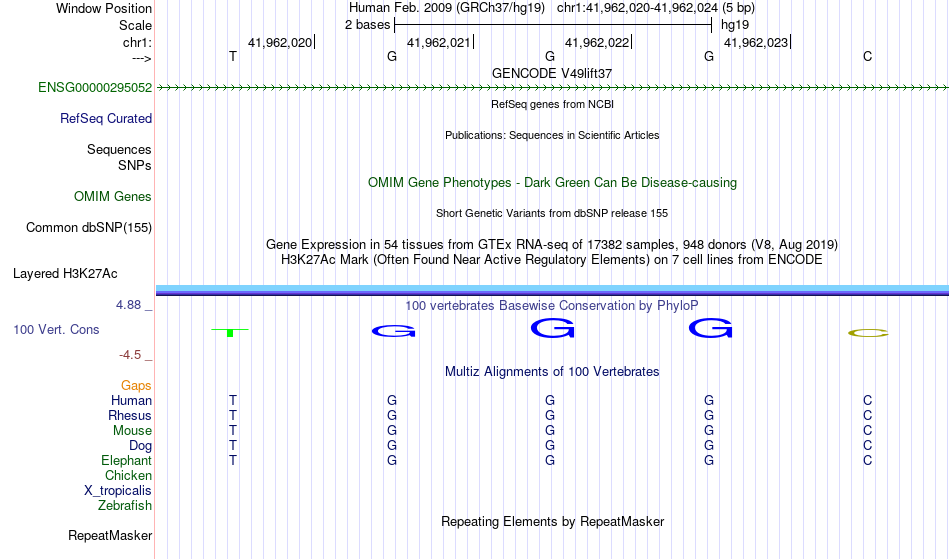This screenshot has width=950, height=559.
Task: Click the ENSG00000295052 gene label
Action: [95, 87]
